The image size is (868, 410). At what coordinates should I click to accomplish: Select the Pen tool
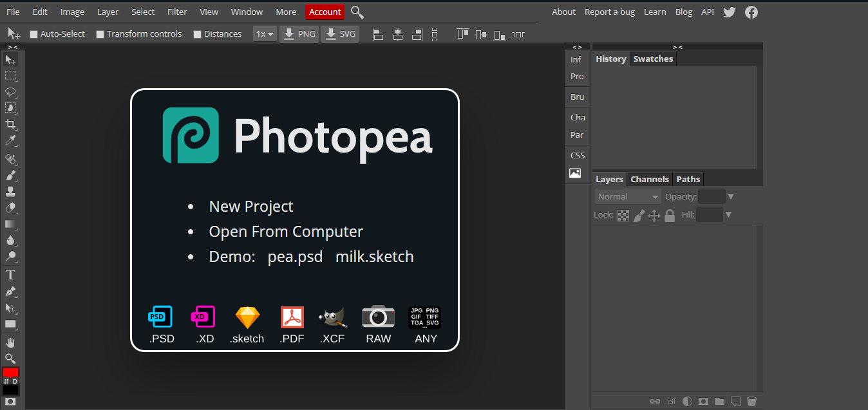[x=10, y=292]
